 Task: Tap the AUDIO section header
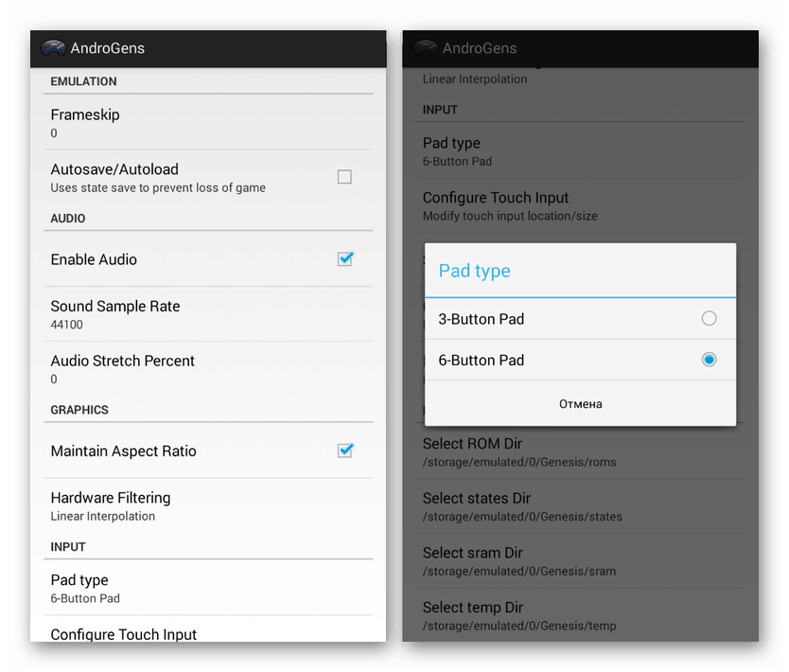68,219
